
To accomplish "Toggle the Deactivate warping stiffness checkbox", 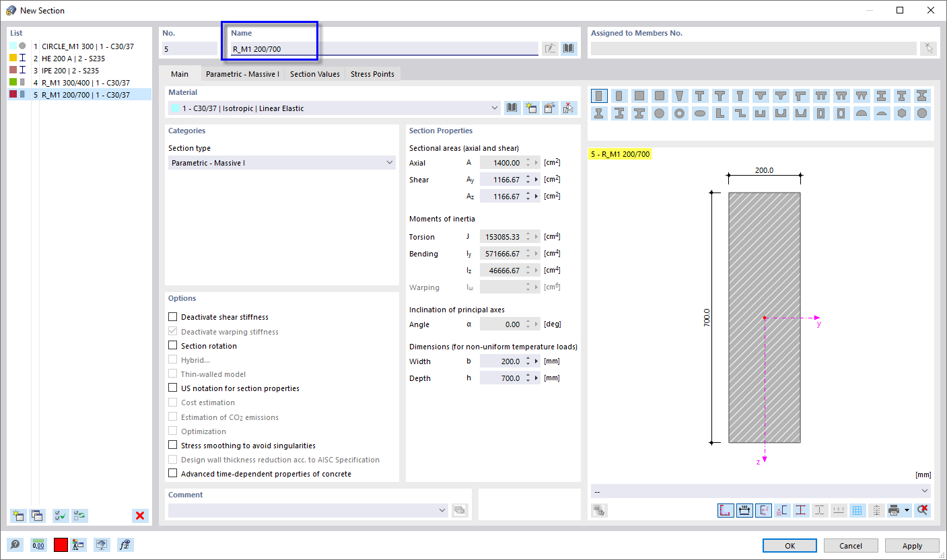I will [173, 331].
